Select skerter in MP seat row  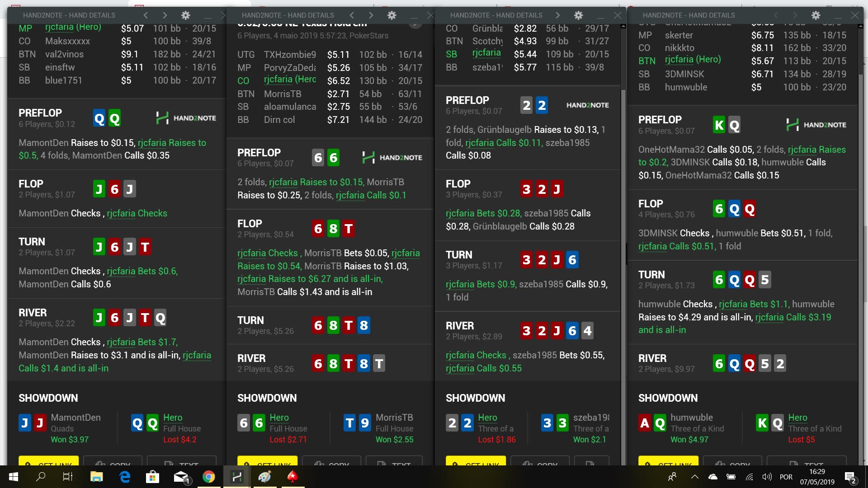679,35
